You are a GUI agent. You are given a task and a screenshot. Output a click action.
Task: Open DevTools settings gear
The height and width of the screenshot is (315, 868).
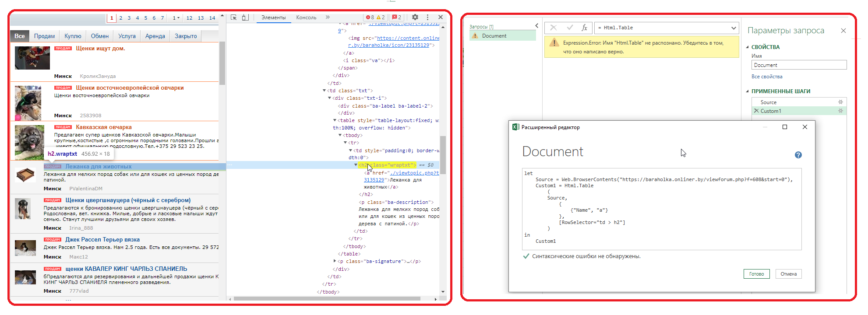click(415, 17)
